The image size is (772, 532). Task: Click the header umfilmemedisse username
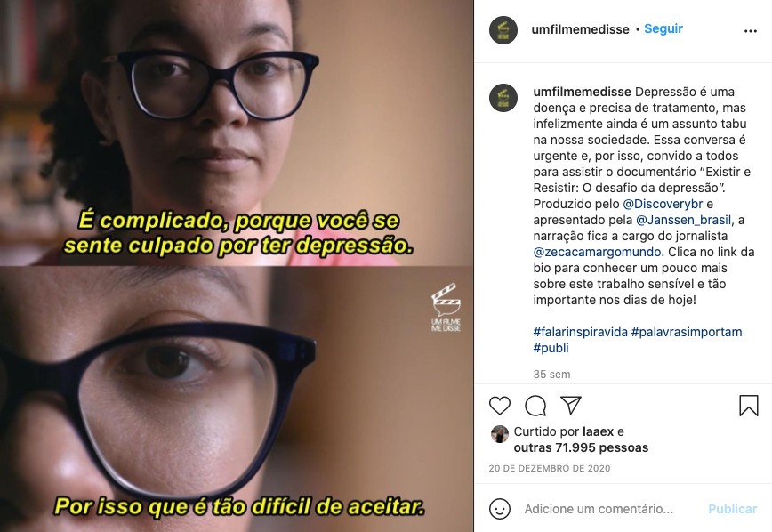(x=580, y=29)
